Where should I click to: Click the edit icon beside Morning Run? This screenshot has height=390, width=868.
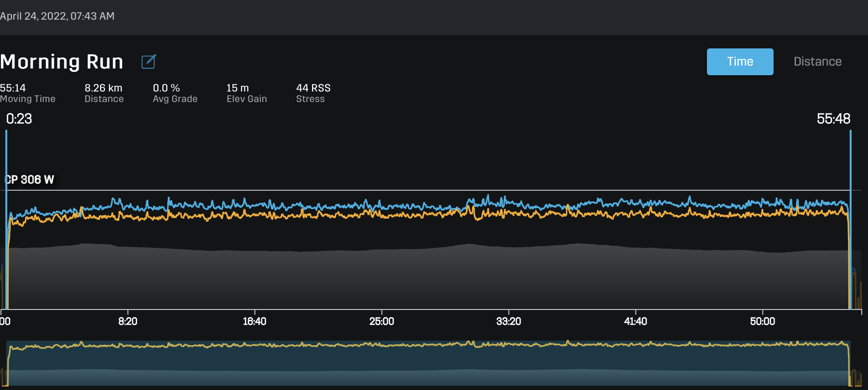pyautogui.click(x=149, y=62)
